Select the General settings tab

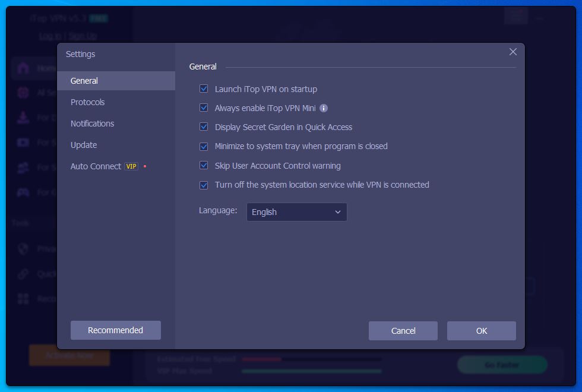pos(116,81)
